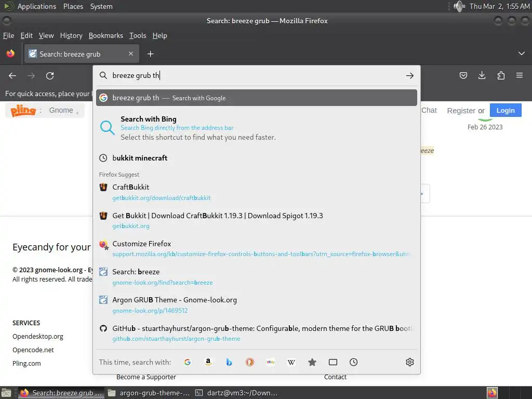Search bookmarks using the star icon
The image size is (532, 399).
coord(312,362)
